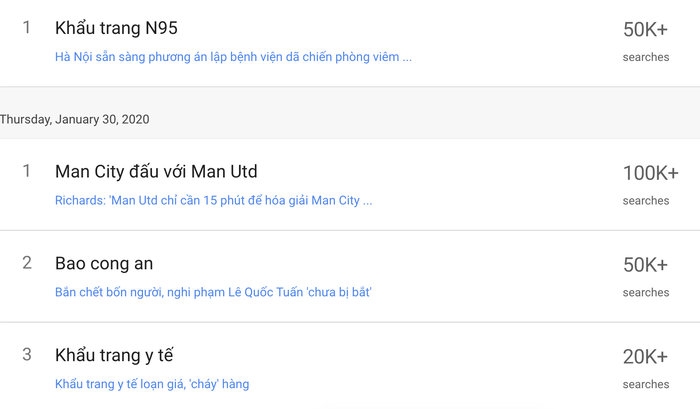Select the 50K+ searches count for Khẩu trang N95
The image size is (700, 409).
click(x=645, y=30)
